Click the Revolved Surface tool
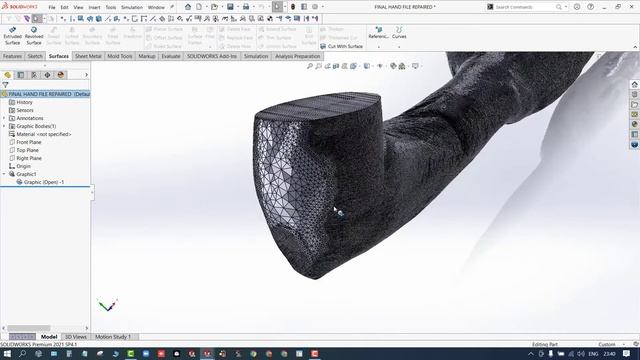Image resolution: width=640 pixels, height=360 pixels. click(x=34, y=36)
